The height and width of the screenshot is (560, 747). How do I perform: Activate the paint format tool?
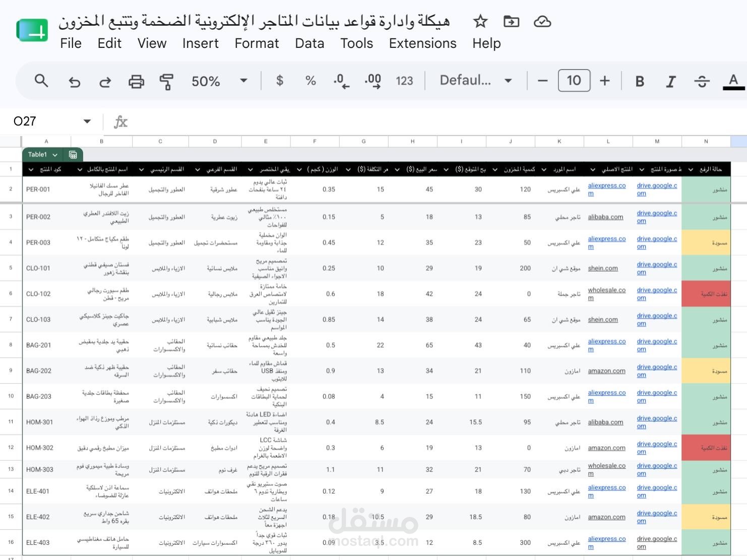coord(166,81)
